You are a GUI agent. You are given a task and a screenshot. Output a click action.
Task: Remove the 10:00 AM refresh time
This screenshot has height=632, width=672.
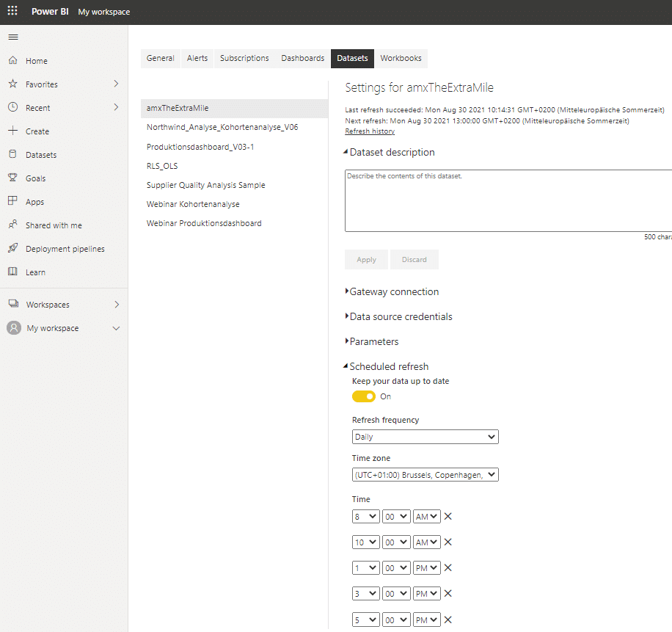coord(448,542)
